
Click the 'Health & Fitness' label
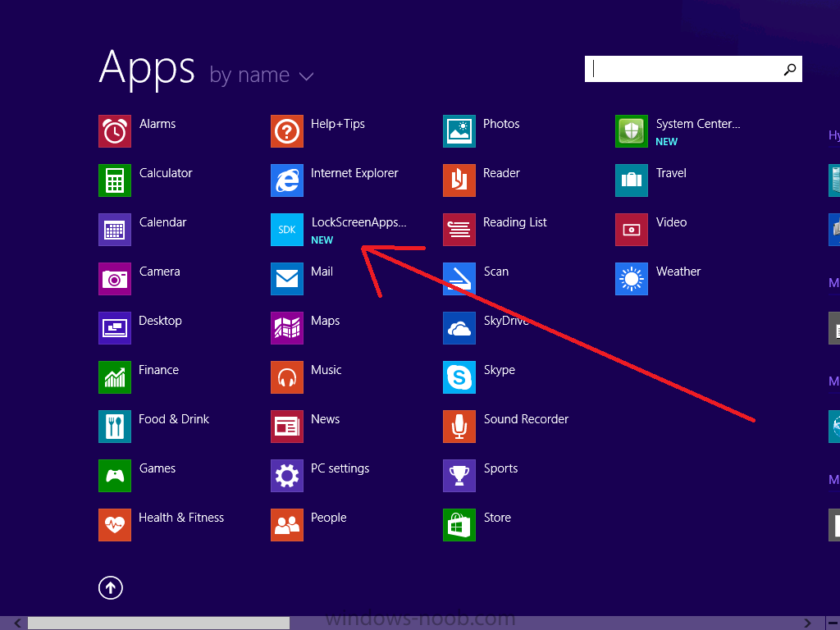pyautogui.click(x=181, y=518)
